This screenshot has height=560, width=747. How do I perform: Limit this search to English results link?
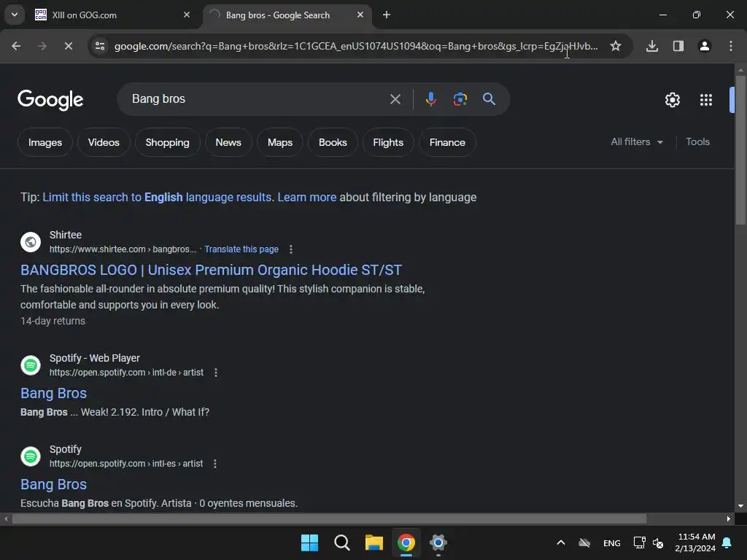(x=158, y=197)
